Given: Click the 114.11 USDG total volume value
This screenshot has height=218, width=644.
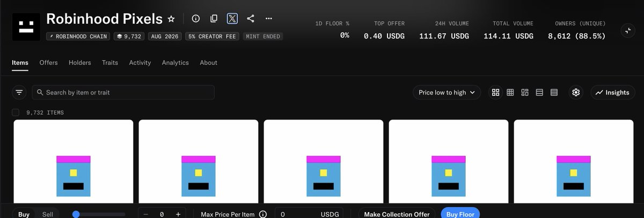Looking at the screenshot, I should click(509, 36).
